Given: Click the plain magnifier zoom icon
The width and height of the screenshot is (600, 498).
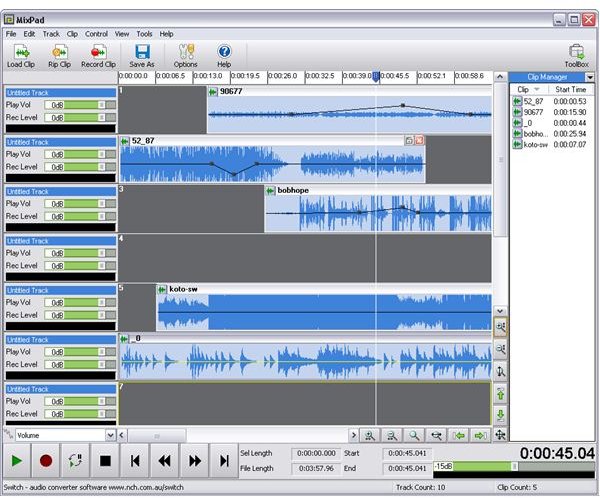Looking at the screenshot, I should click(414, 435).
